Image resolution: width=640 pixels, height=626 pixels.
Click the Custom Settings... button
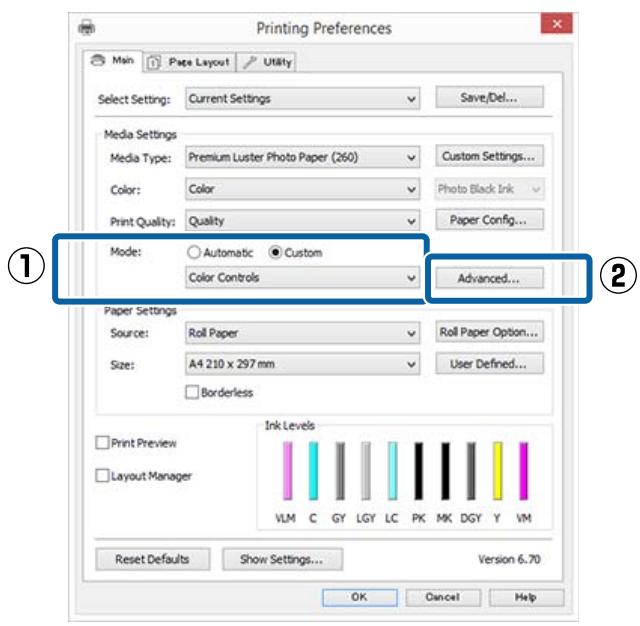pyautogui.click(x=489, y=156)
